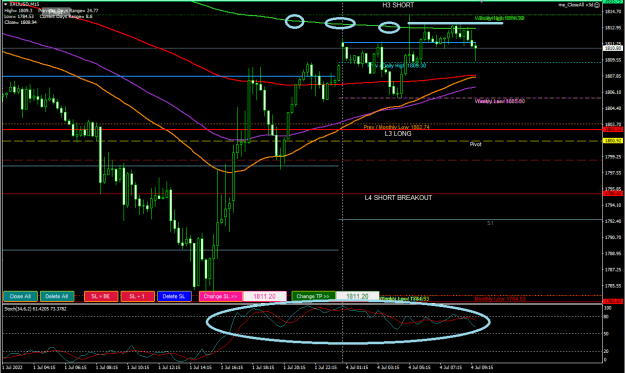Image resolution: width=625 pixels, height=373 pixels.
Task: Click the '1 Jul 2022' date label
Action: click(x=12, y=367)
